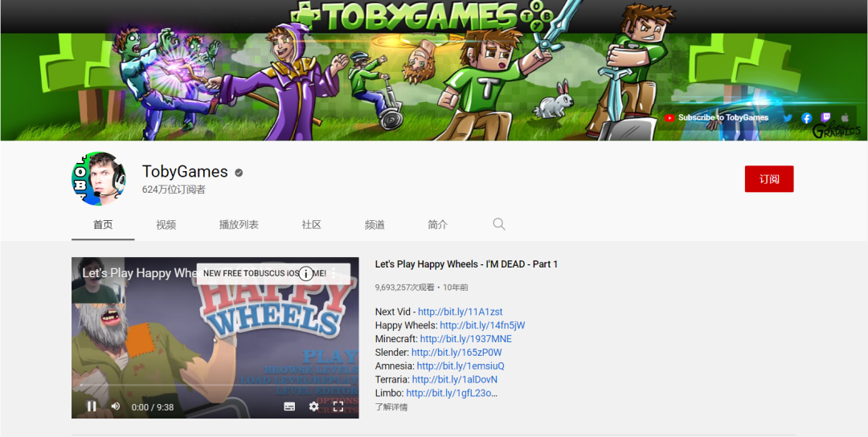868x437 pixels.
Task: Click the Apple icon in the banner
Action: click(x=845, y=117)
